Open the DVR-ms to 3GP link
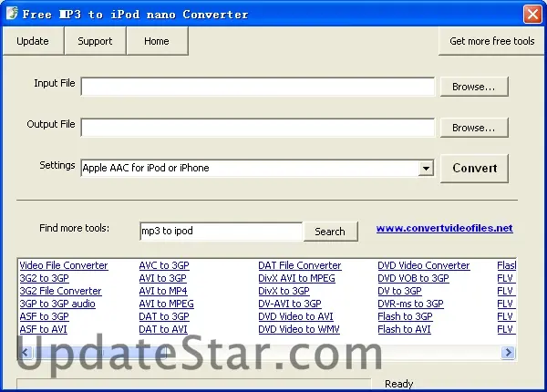This screenshot has width=547, height=392. (410, 304)
